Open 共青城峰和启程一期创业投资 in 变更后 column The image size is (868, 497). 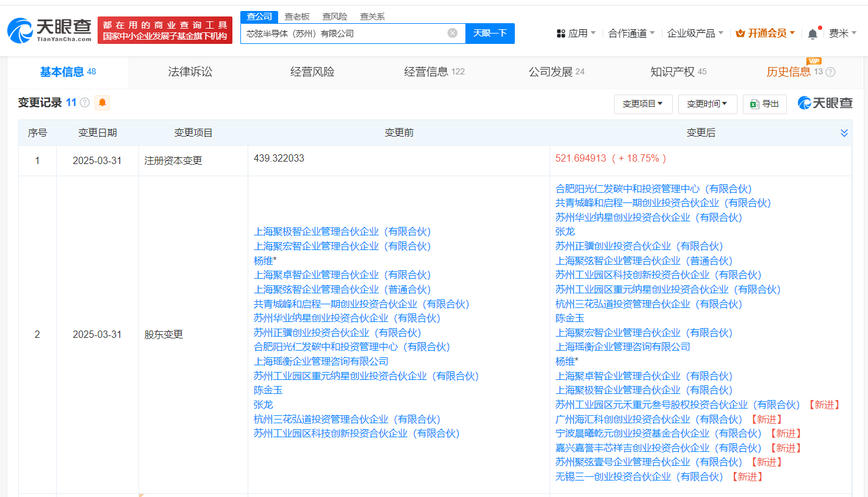coord(663,203)
